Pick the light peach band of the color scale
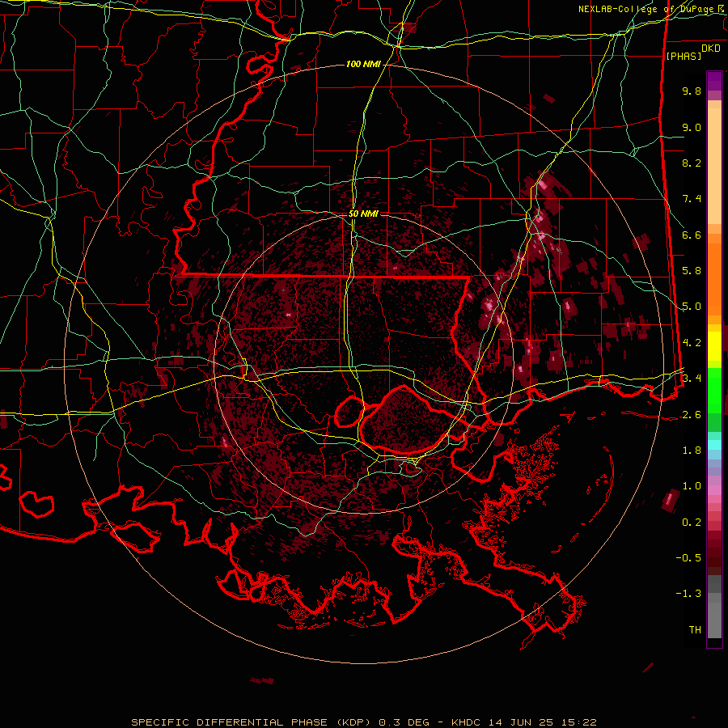This screenshot has height=728, width=728. pos(714,166)
